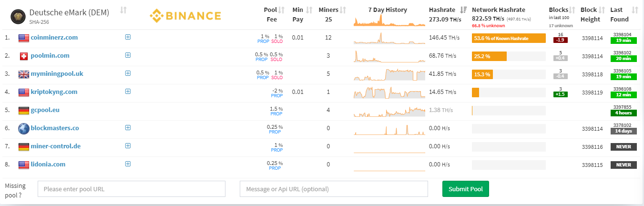
Task: Sort by Last Found column arrows
Action: (x=634, y=10)
